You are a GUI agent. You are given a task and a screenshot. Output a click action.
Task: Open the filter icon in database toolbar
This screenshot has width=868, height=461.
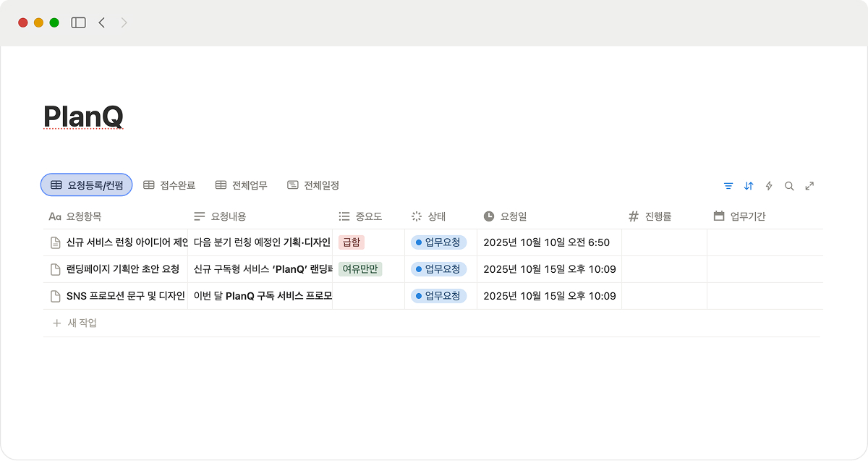728,186
